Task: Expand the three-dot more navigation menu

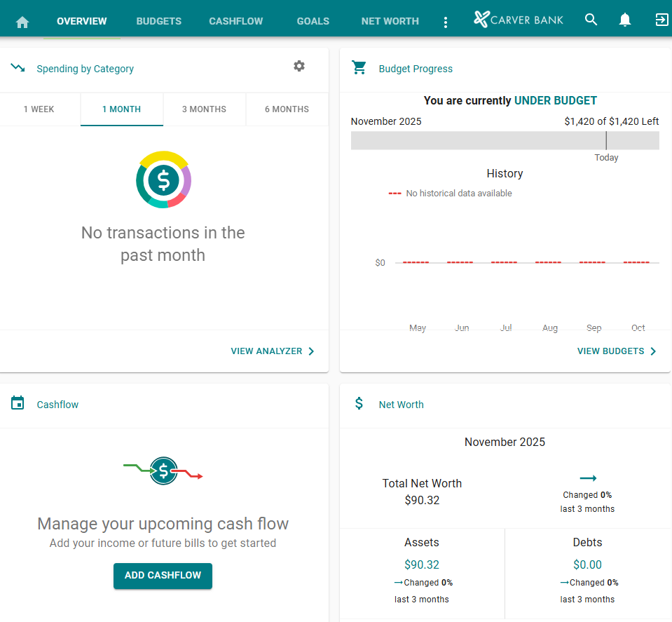Action: tap(446, 22)
